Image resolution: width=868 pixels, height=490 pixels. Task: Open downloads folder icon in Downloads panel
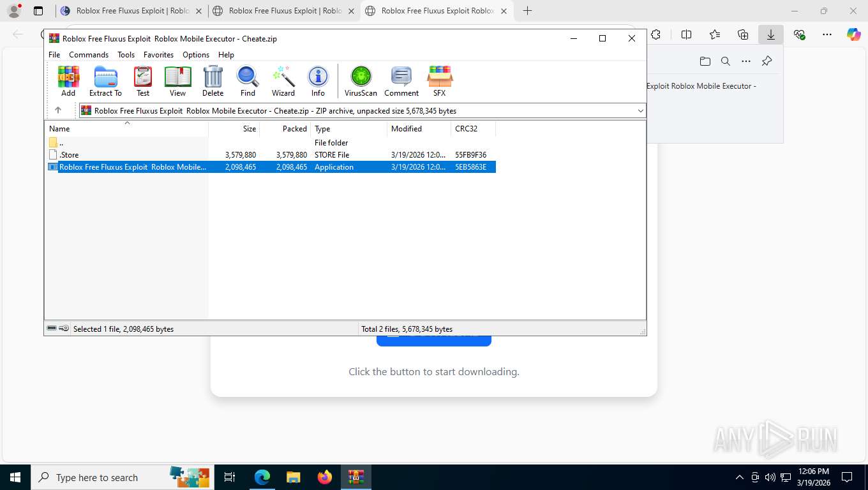click(x=705, y=61)
